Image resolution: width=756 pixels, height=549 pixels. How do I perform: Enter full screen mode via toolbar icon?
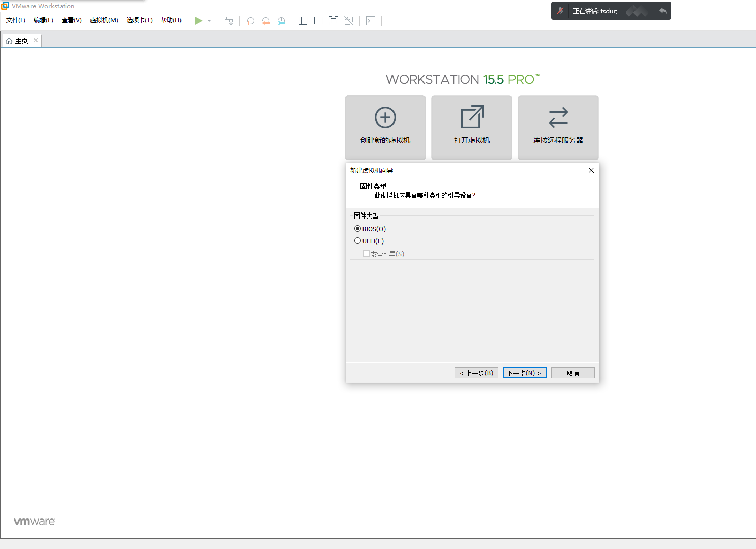[x=334, y=21]
